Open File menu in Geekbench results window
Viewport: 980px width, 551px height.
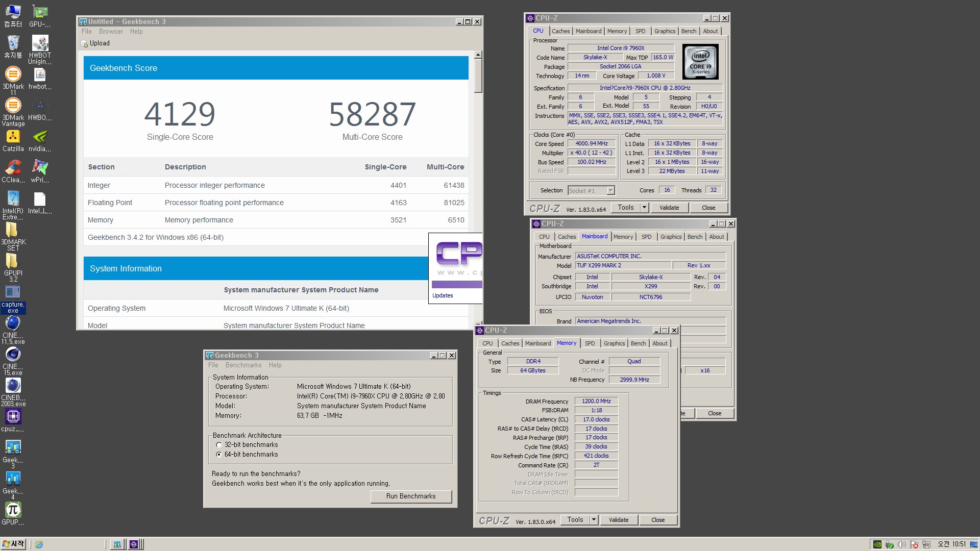[x=87, y=32]
